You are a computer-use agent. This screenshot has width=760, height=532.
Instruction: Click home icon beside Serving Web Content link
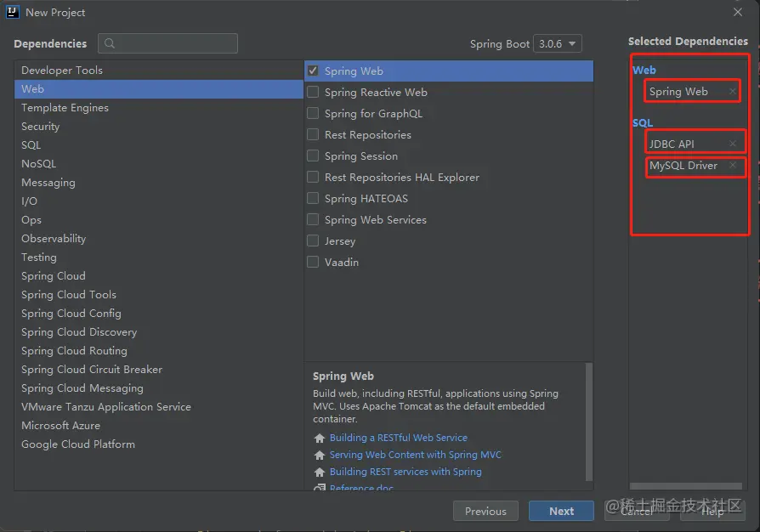click(320, 455)
